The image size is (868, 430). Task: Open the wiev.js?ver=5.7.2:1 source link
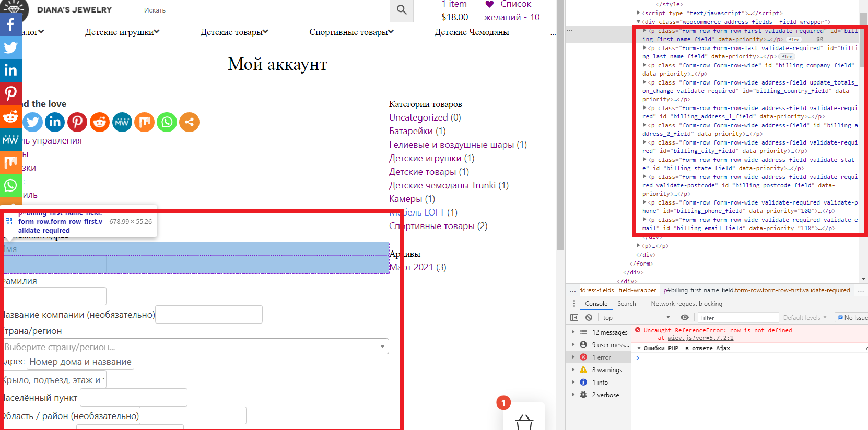click(700, 338)
